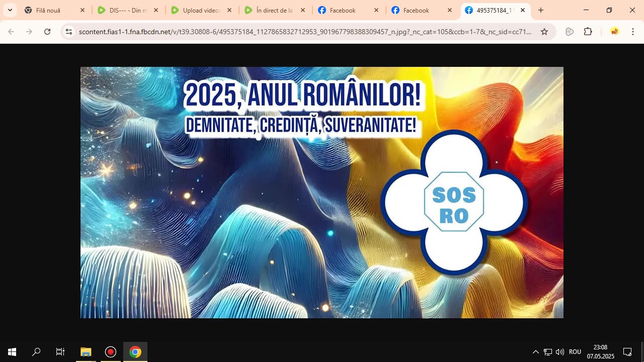This screenshot has height=362, width=644.
Task: Switch to the În direct de la tab
Action: click(275, 10)
